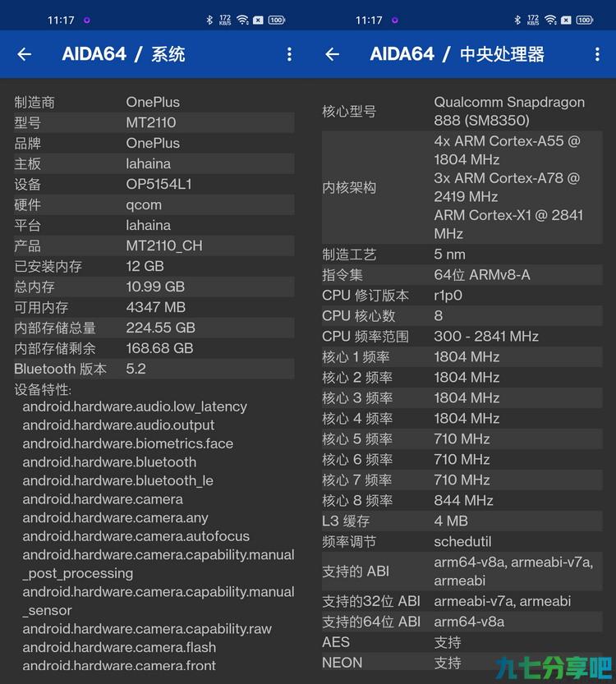Tap android.hardware.biometrics.face entry

coord(128,443)
